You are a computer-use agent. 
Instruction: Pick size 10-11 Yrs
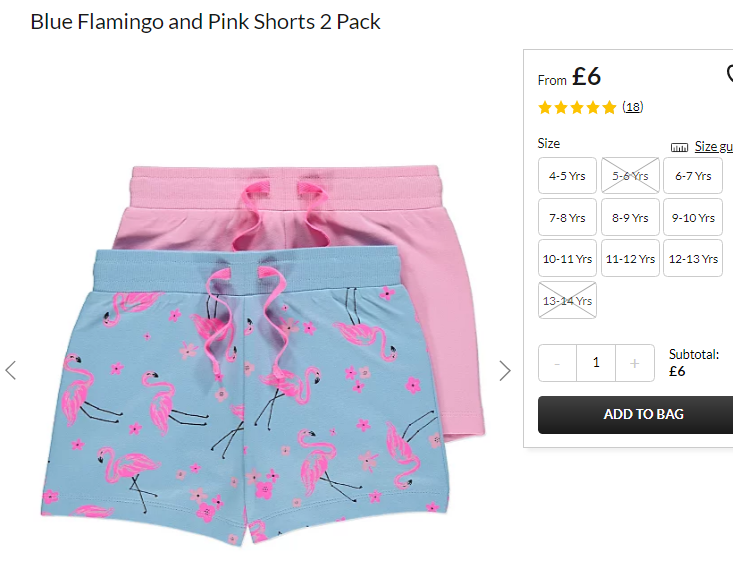[567, 259]
